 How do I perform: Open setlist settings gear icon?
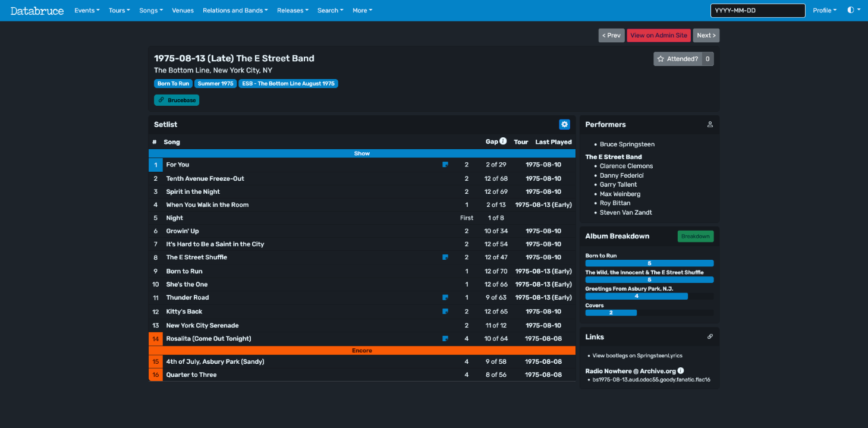[564, 124]
